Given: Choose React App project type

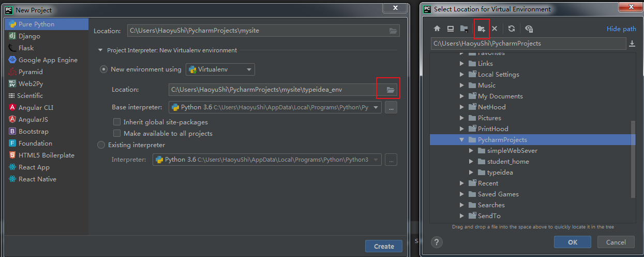Looking at the screenshot, I should point(47,167).
